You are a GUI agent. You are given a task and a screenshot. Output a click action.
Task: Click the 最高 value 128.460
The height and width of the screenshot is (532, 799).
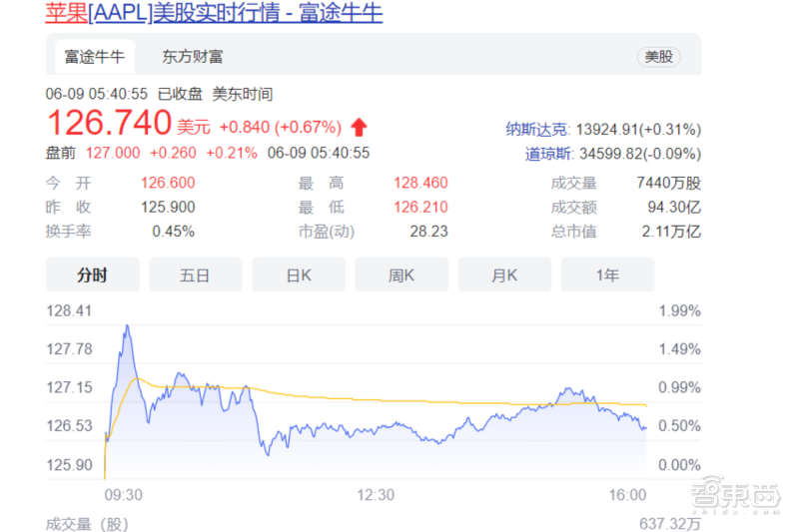(420, 183)
